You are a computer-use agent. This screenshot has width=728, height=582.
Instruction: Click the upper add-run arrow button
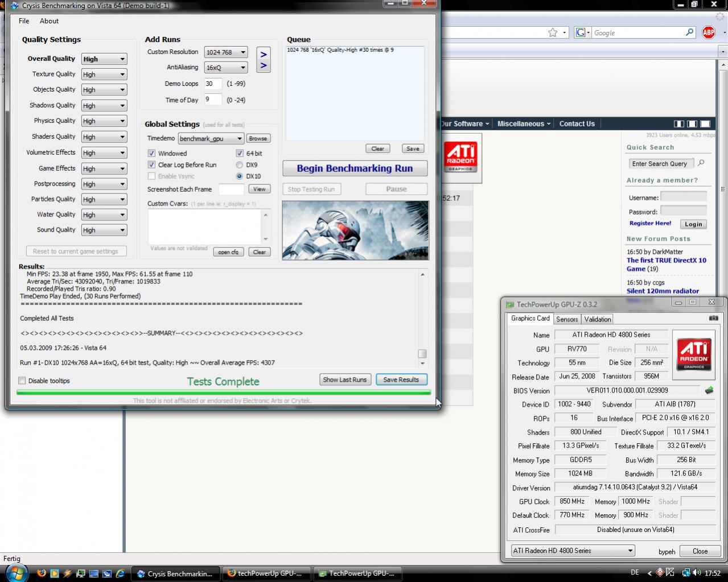264,55
